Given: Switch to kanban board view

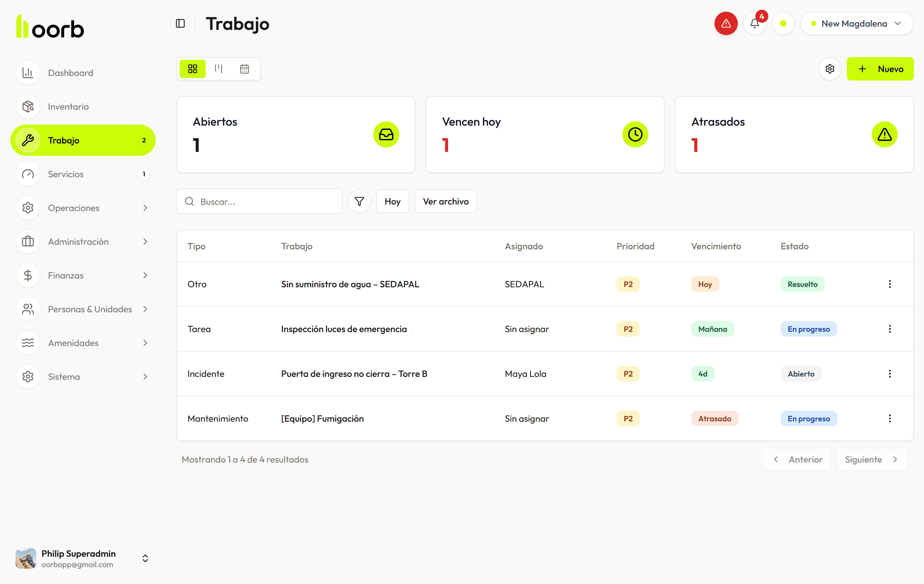Looking at the screenshot, I should tap(218, 69).
